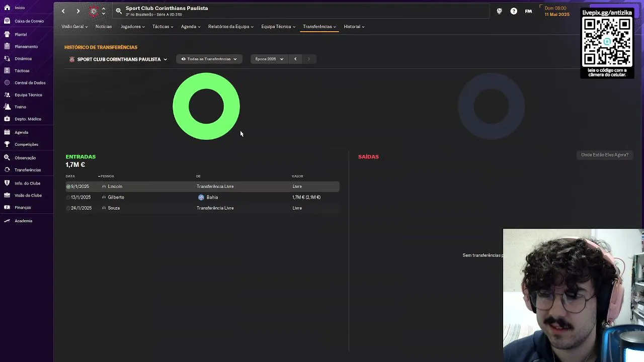Click the Central de Dados icon
644x362 pixels.
pos(7,83)
